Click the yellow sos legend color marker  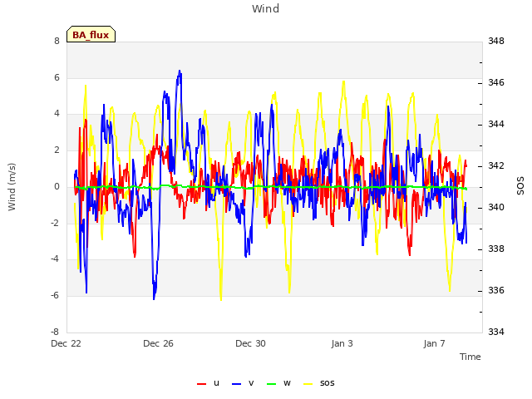point(308,384)
